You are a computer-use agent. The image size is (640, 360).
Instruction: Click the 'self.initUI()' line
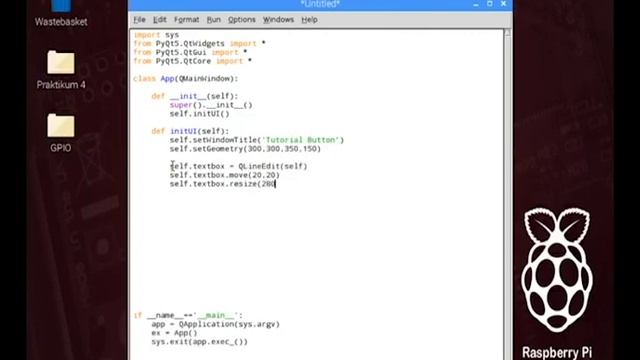pyautogui.click(x=200, y=113)
